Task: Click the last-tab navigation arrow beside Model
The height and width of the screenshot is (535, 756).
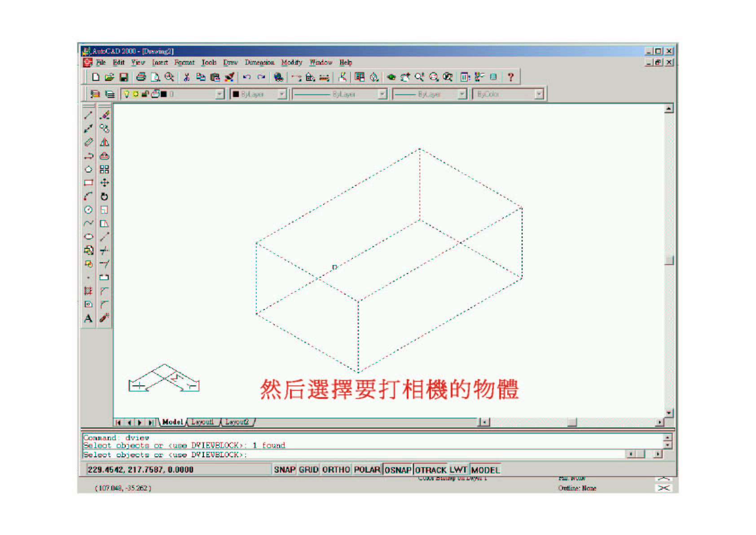Action: click(151, 422)
